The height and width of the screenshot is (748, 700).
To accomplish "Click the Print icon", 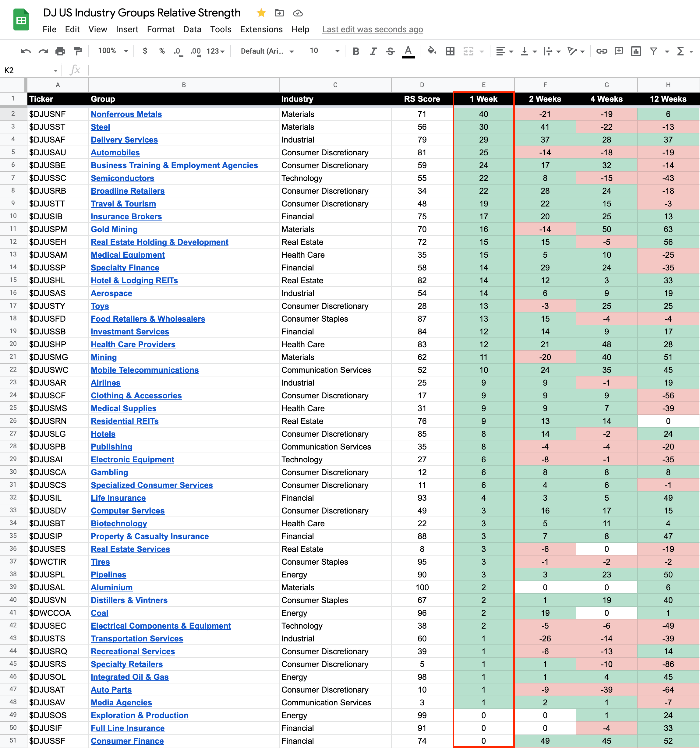I will [x=60, y=51].
